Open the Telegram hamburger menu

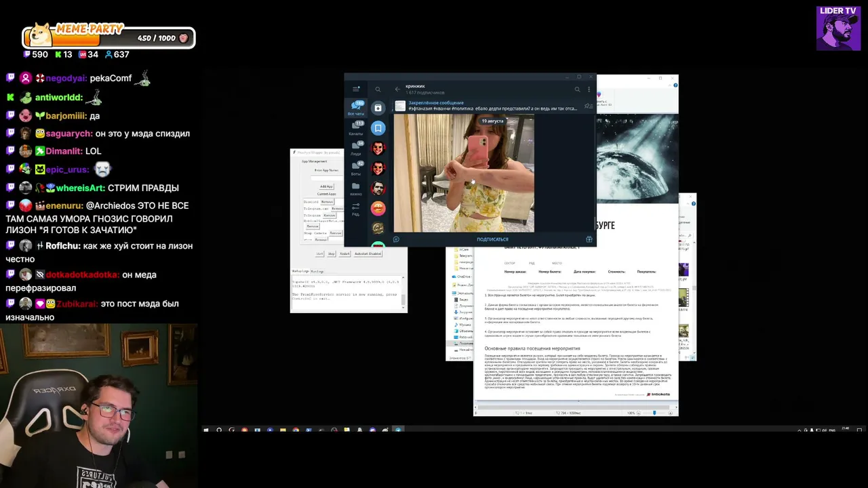pos(356,89)
